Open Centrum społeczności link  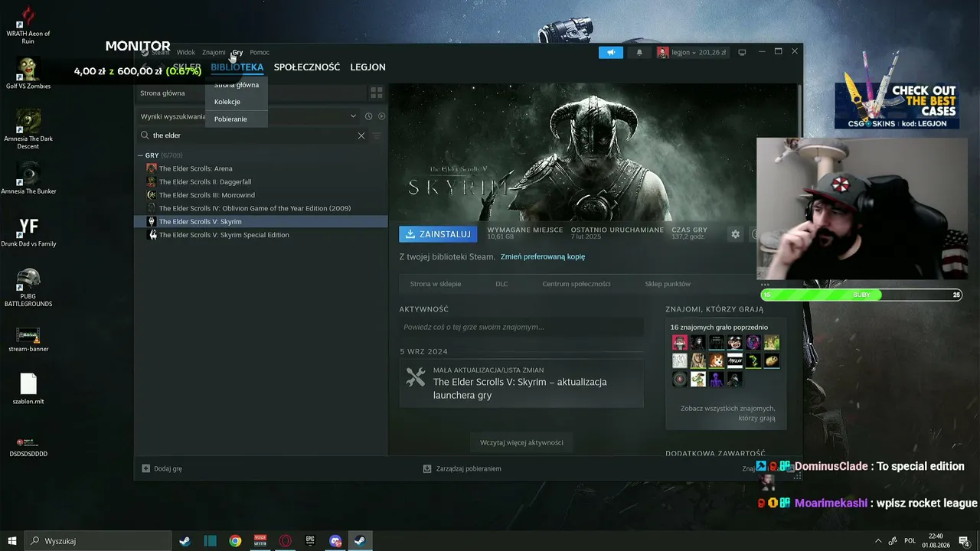pyautogui.click(x=577, y=284)
